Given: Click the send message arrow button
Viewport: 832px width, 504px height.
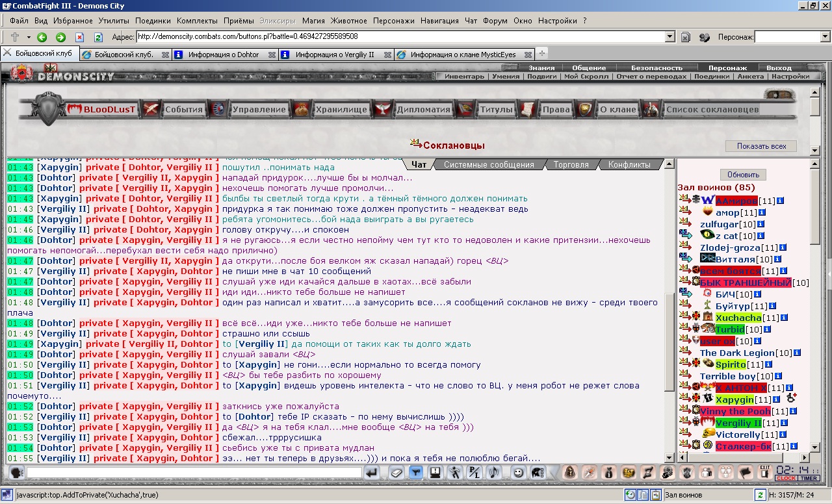Looking at the screenshot, I should point(372,473).
